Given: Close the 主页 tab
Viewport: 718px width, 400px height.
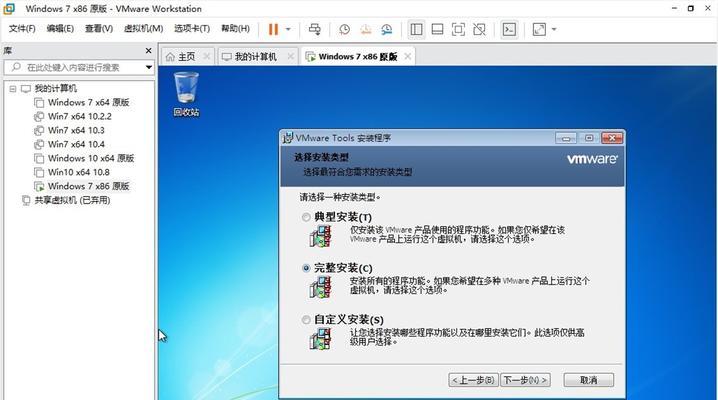Looking at the screenshot, I should 207,56.
